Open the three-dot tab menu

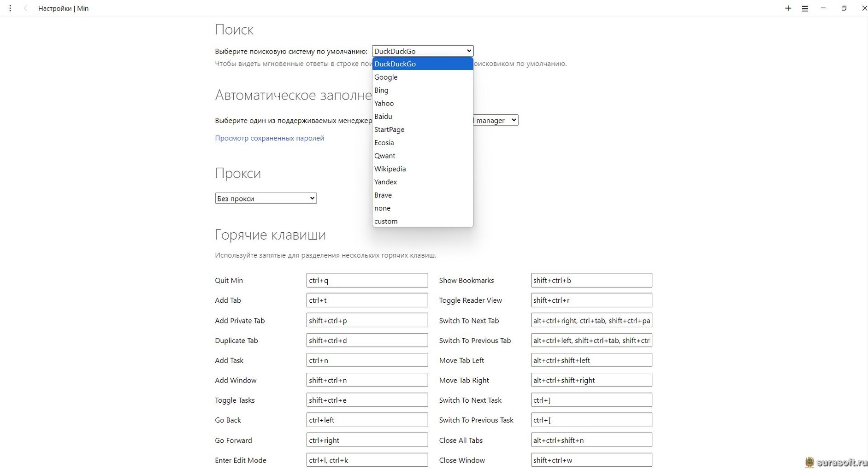pyautogui.click(x=10, y=8)
